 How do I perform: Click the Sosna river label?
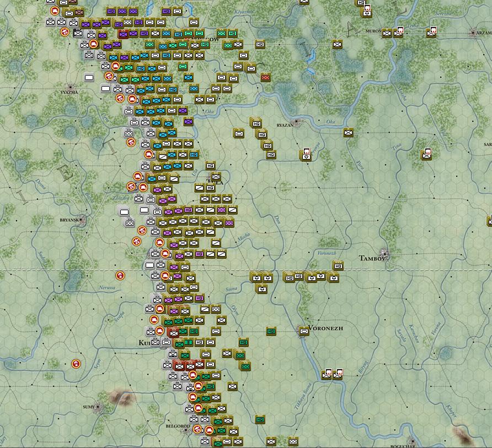[x=232, y=289]
